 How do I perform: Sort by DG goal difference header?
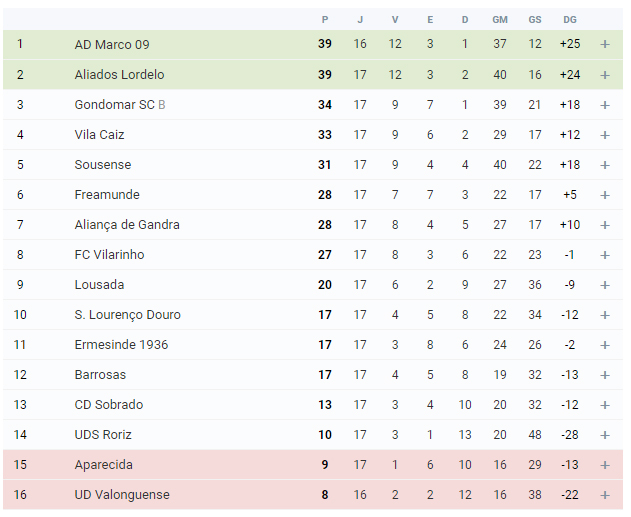(570, 20)
